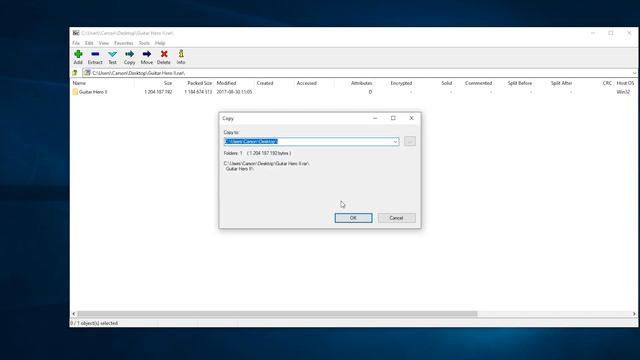Sort by Split After column header
The image size is (640, 360).
(561, 83)
